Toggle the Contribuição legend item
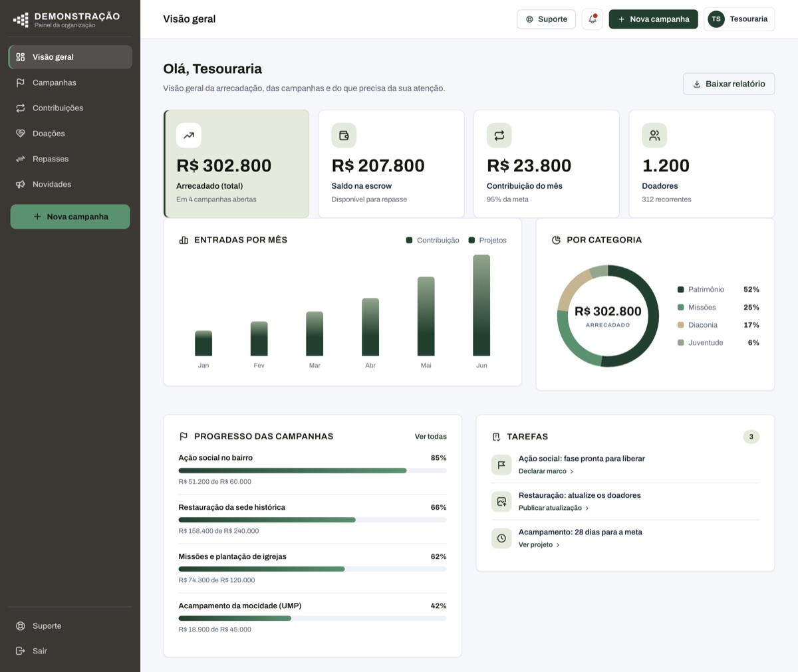Viewport: 798px width, 672px height. (x=432, y=241)
